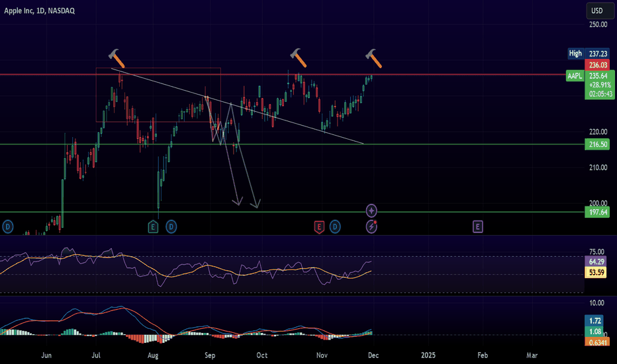Click the blue 1.72 MACD value
Viewport: 617px width, 364px height.
coord(594,321)
